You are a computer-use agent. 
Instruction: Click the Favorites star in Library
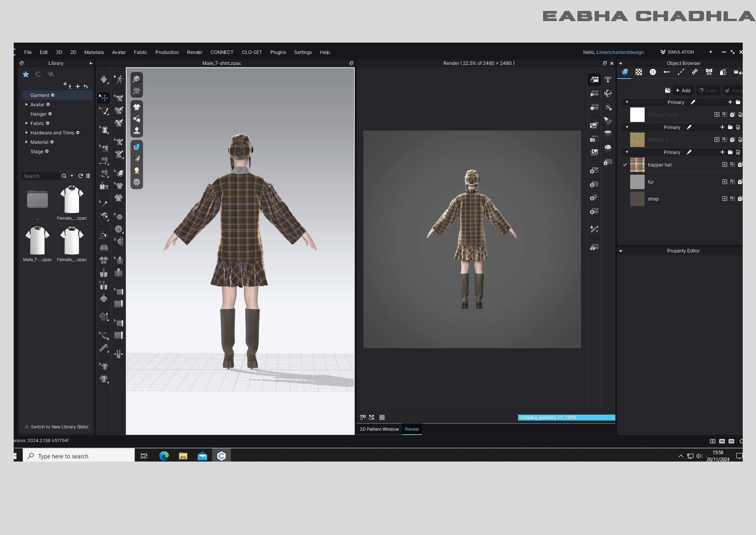pos(26,74)
